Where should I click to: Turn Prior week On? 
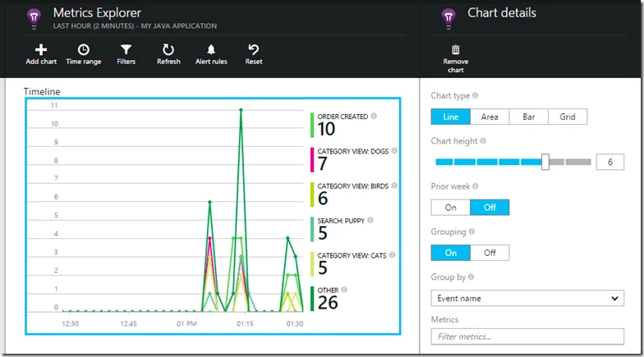pos(451,207)
